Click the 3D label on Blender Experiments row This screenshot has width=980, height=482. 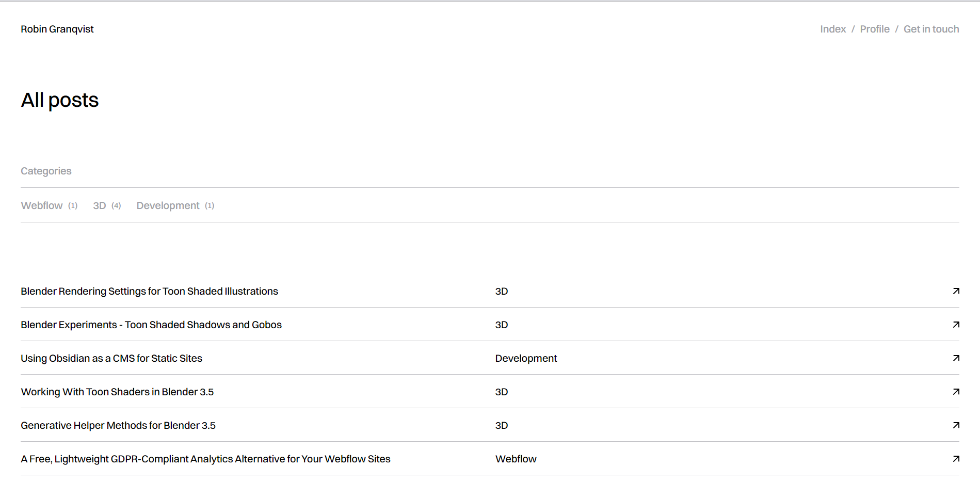[501, 325]
